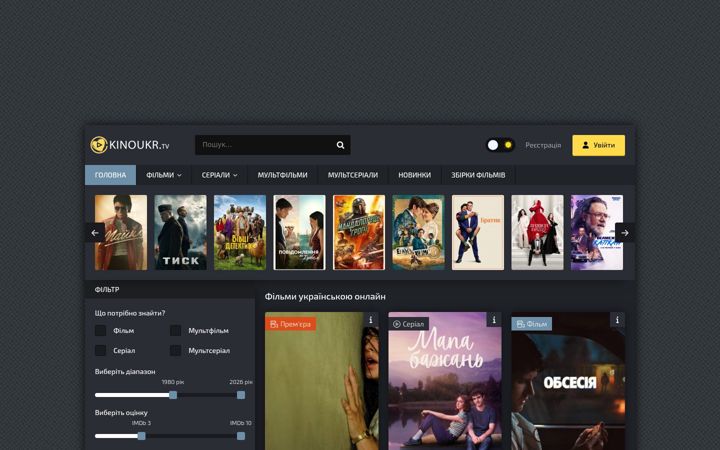Click the Фільм badge on Обсесія card
720x450 pixels.
click(x=532, y=324)
